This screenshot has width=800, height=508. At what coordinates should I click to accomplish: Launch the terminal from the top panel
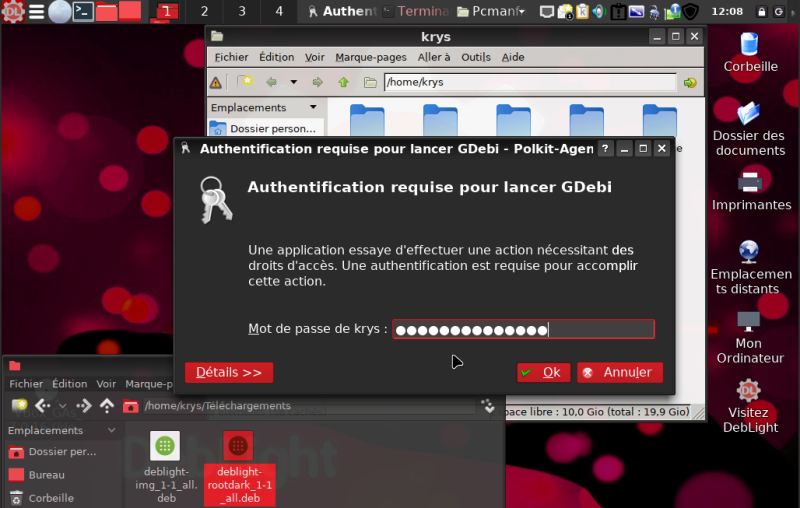point(84,12)
